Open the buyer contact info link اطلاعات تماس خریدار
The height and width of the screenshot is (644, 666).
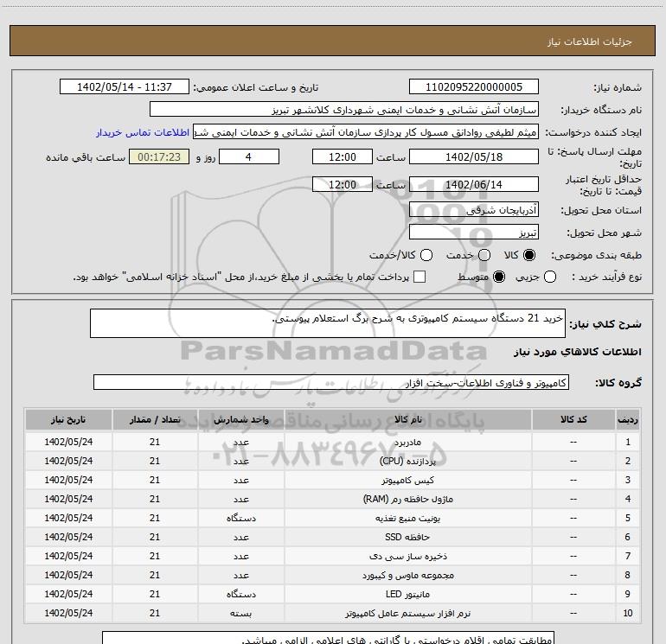pyautogui.click(x=143, y=132)
